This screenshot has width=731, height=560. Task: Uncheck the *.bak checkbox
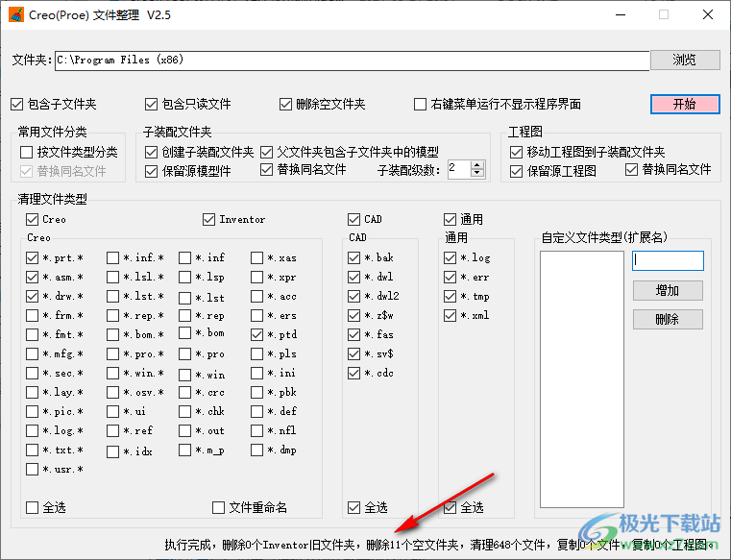(x=353, y=257)
